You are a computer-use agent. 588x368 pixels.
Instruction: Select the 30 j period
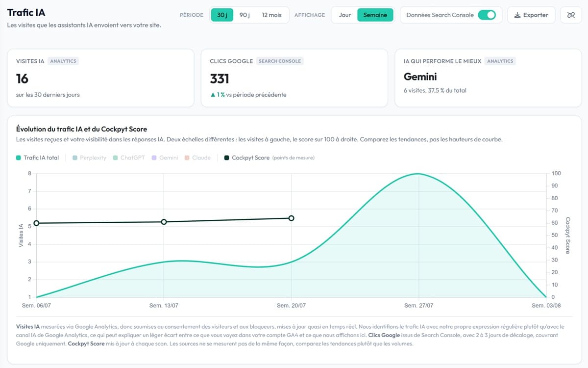click(x=222, y=15)
